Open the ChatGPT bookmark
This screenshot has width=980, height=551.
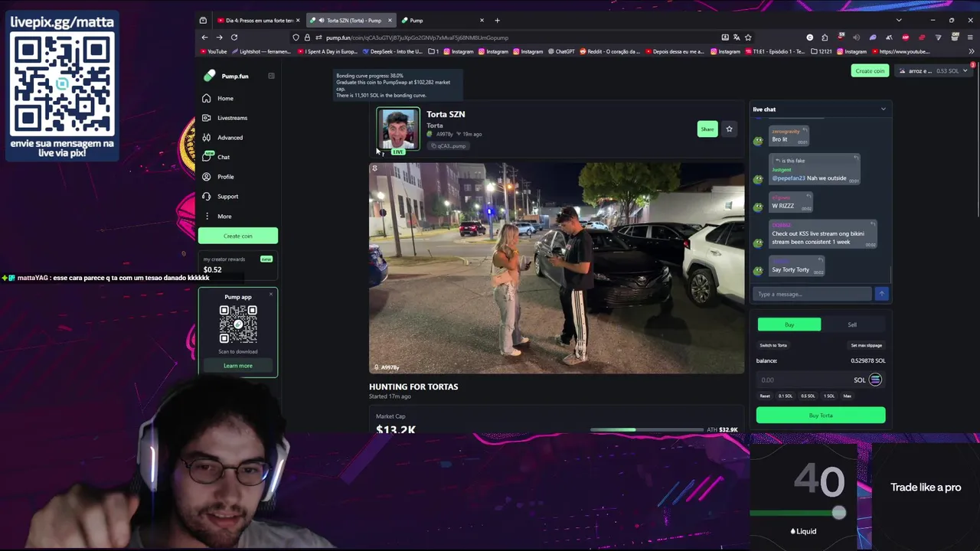pos(561,51)
